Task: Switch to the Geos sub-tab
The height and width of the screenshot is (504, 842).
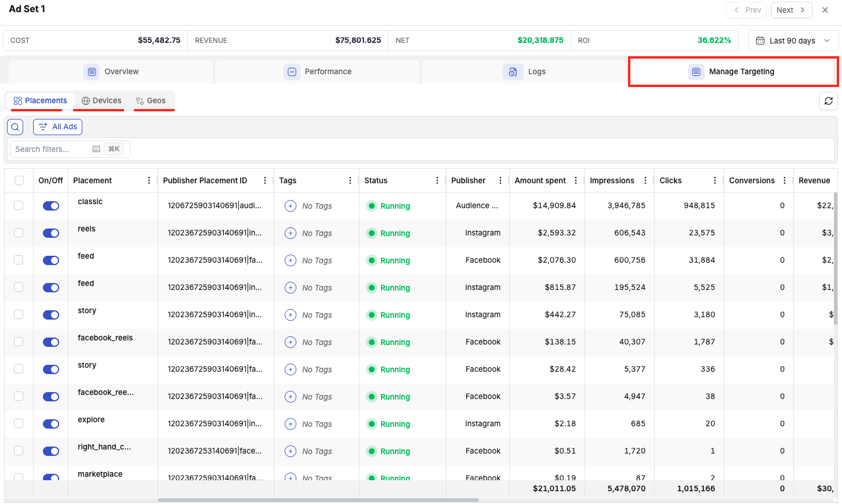Action: pyautogui.click(x=151, y=101)
